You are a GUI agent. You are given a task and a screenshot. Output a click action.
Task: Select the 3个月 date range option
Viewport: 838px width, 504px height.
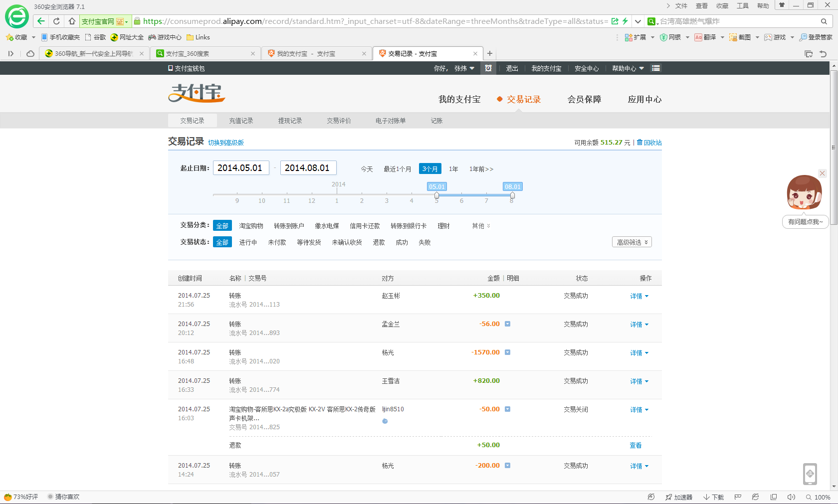pyautogui.click(x=429, y=169)
